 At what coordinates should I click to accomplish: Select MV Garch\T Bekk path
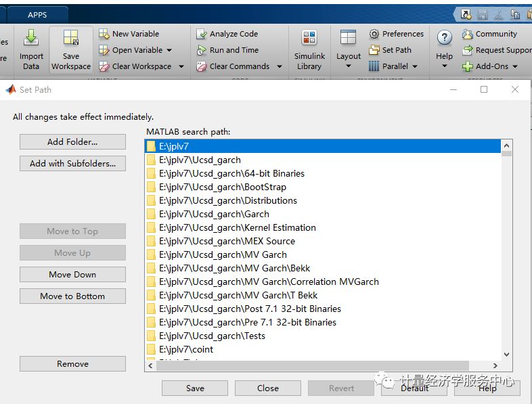[x=323, y=296]
